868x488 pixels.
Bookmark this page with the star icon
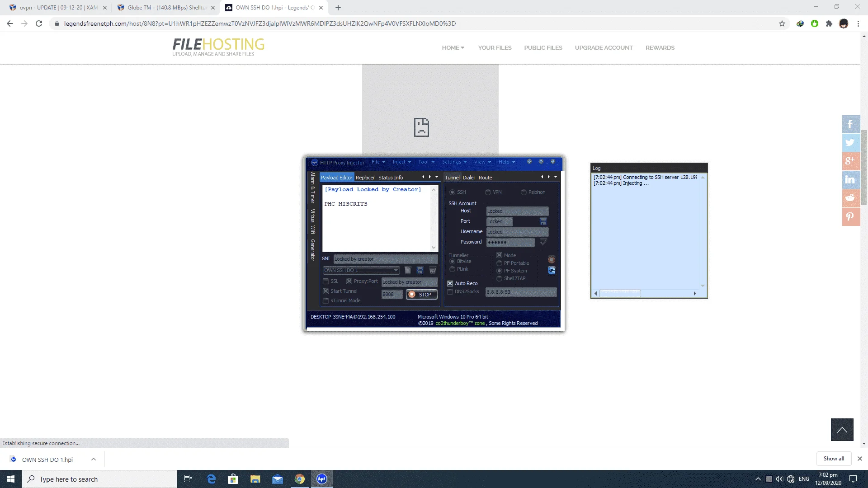782,23
